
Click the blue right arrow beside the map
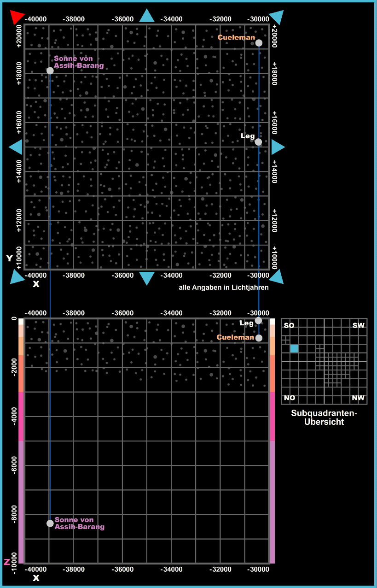[278, 147]
